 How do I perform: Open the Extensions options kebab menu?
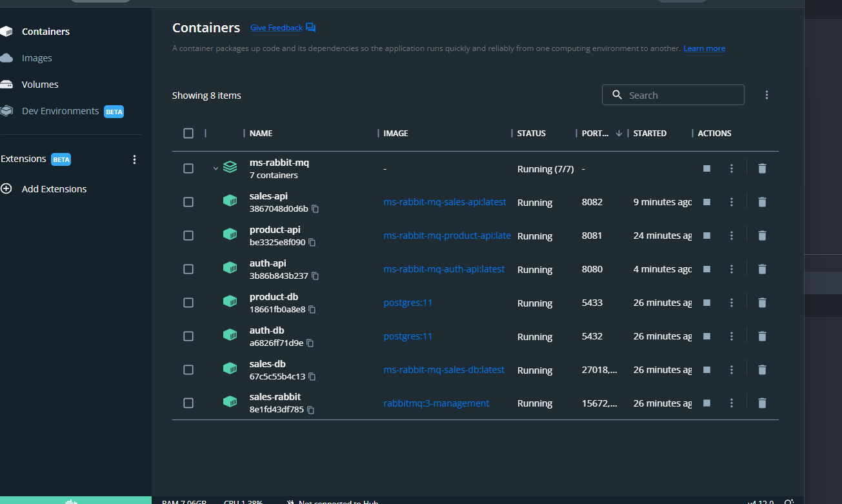point(135,159)
